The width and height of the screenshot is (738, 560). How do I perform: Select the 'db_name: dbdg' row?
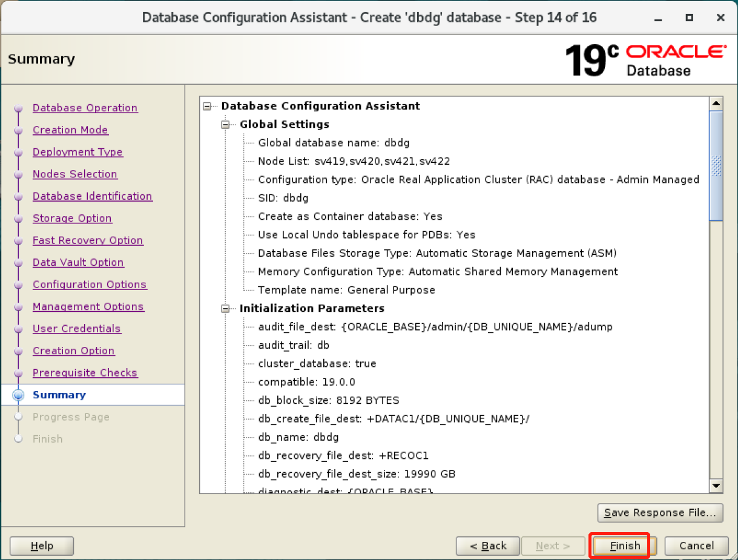point(298,437)
